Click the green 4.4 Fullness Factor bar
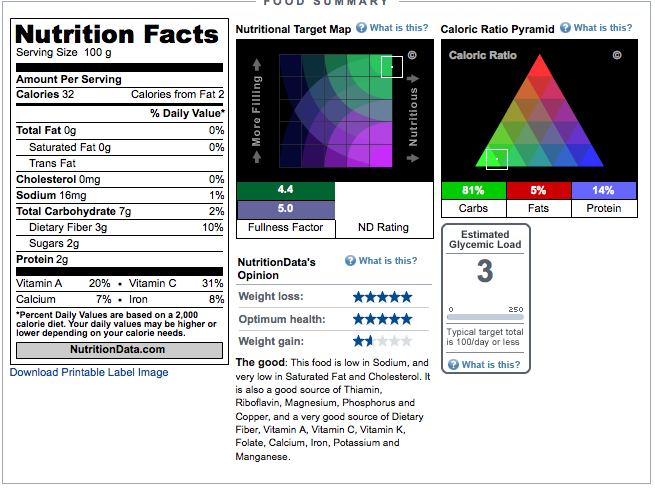Viewport: 655px width, 489px height. (286, 190)
